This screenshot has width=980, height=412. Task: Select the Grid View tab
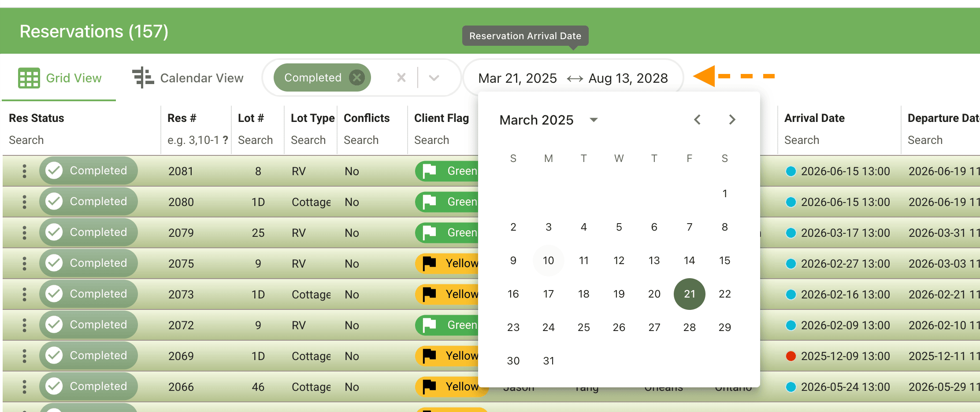click(x=60, y=78)
